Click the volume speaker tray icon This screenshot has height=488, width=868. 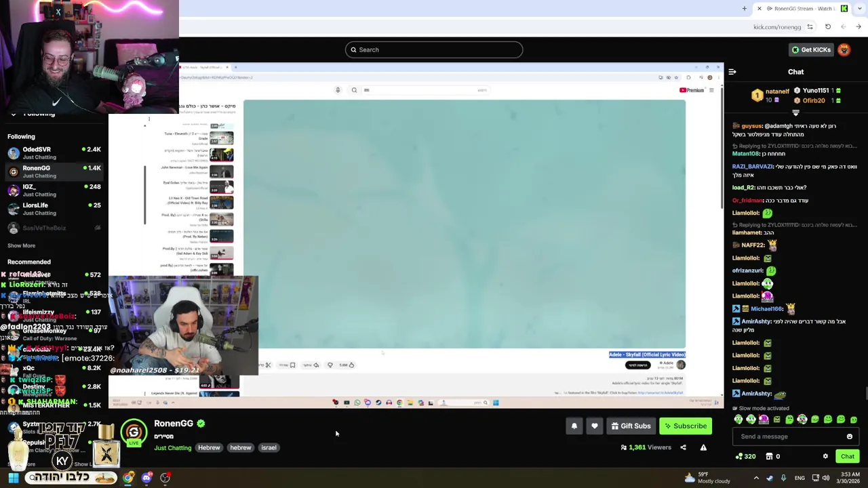coord(826,478)
